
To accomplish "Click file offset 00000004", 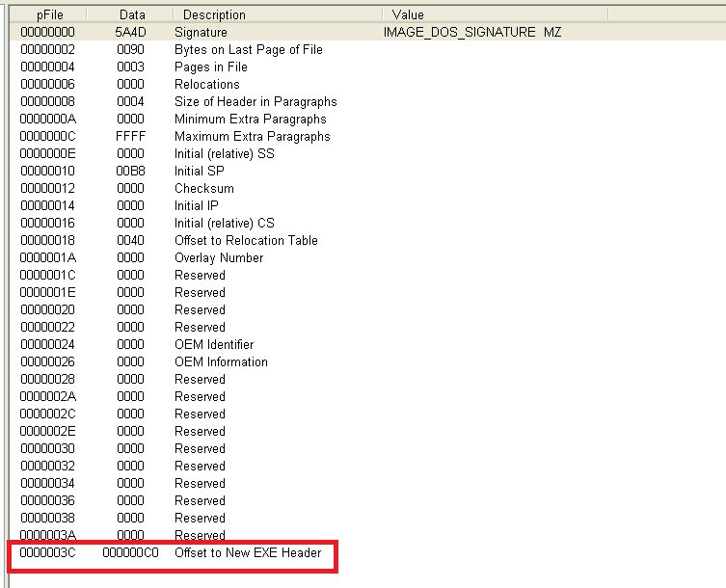I will click(x=47, y=67).
